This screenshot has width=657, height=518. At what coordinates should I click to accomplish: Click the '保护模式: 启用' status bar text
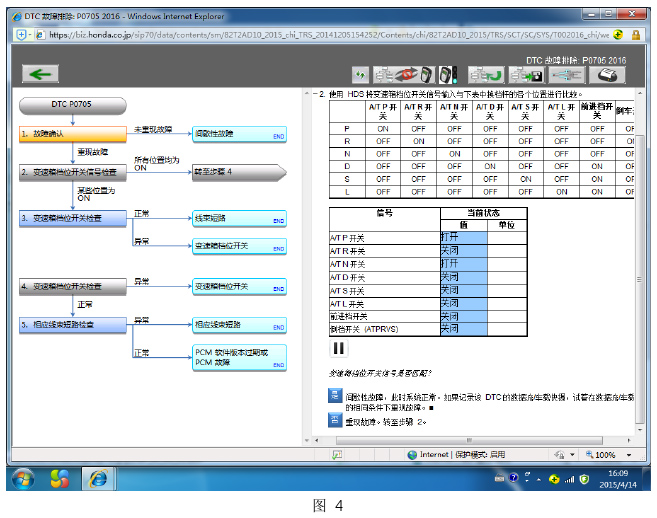click(480, 455)
